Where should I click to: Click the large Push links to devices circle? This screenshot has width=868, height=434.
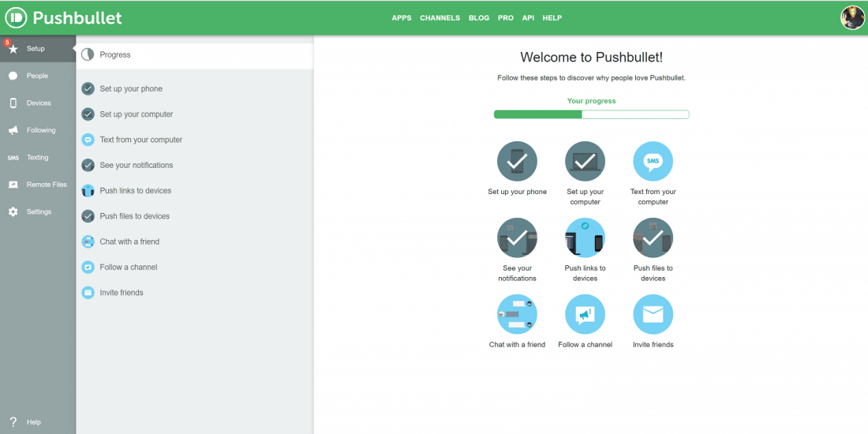pyautogui.click(x=586, y=238)
